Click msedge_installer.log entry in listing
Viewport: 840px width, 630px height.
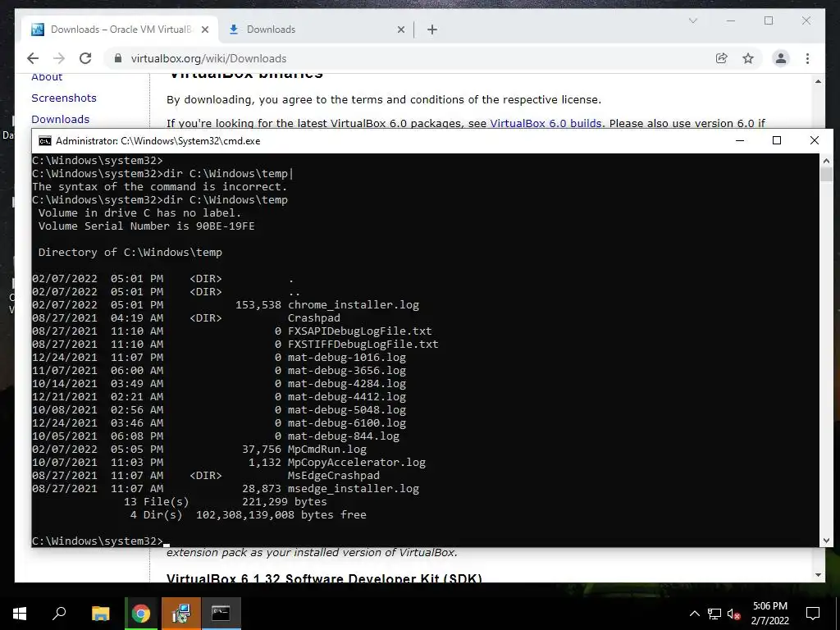[354, 489]
